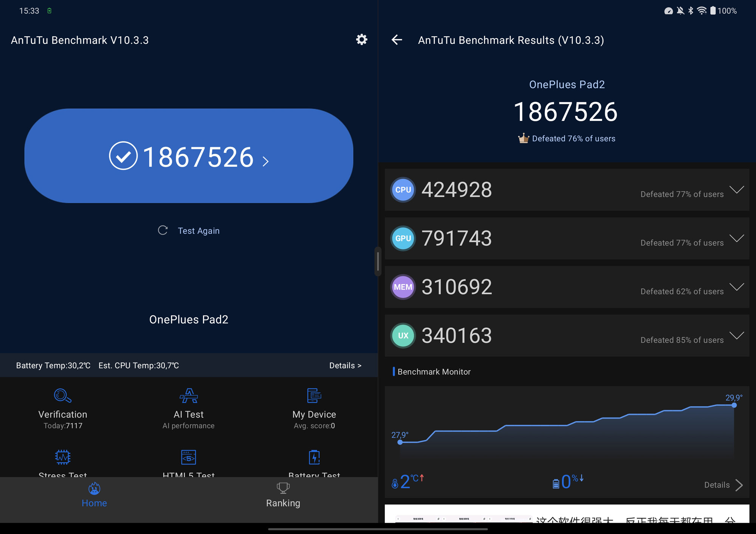The image size is (756, 534).
Task: Tap the bottom navigation gesture bar
Action: 378,529
